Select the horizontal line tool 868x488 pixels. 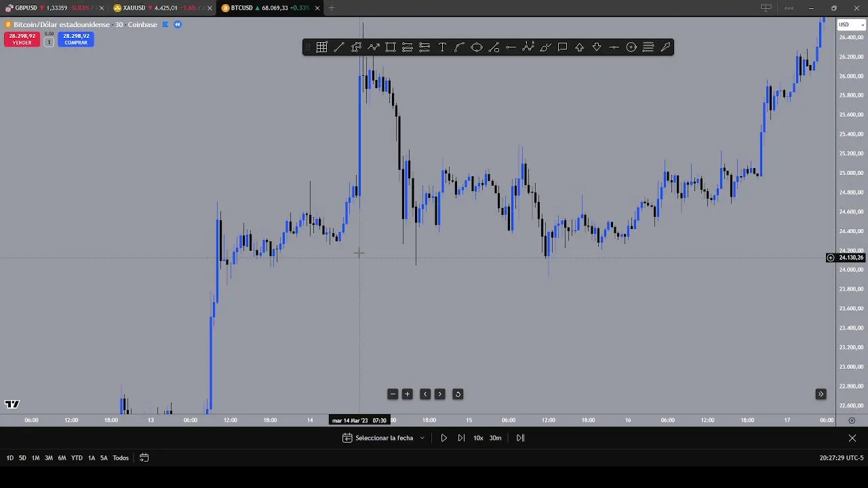pos(614,47)
